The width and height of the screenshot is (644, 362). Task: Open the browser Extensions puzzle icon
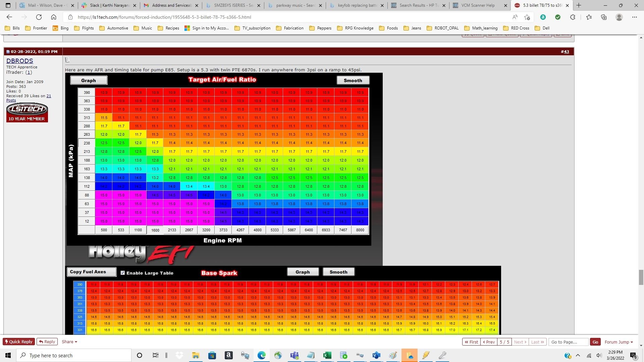coord(573,17)
